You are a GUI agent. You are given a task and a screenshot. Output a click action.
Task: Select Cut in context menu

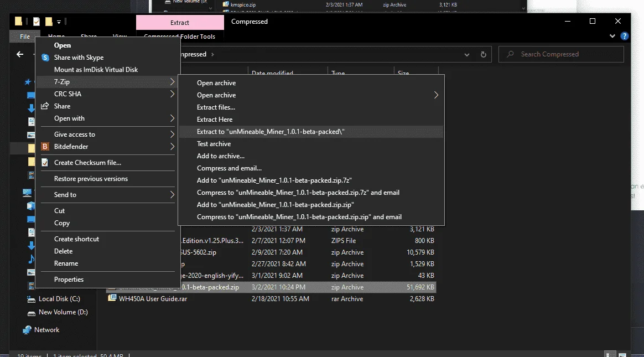pyautogui.click(x=59, y=211)
